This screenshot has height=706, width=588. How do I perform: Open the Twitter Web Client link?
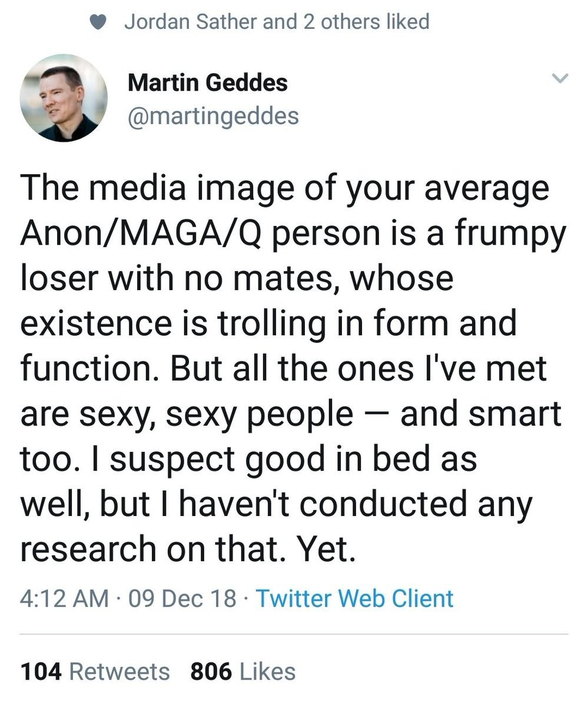354,598
